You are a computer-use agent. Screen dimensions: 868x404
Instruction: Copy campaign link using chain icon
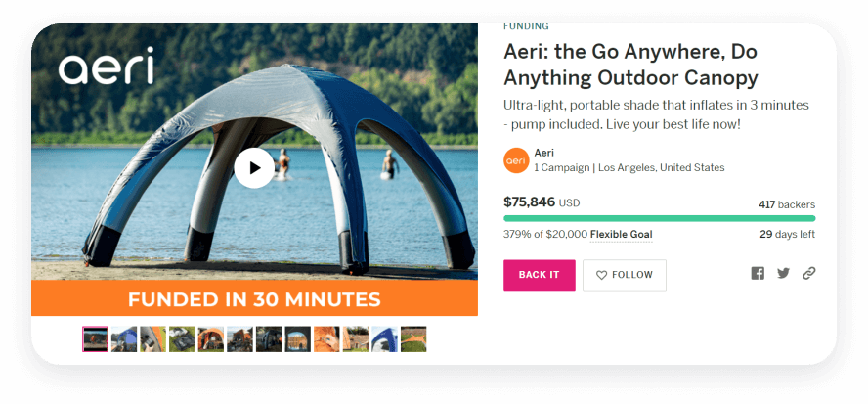(x=808, y=273)
